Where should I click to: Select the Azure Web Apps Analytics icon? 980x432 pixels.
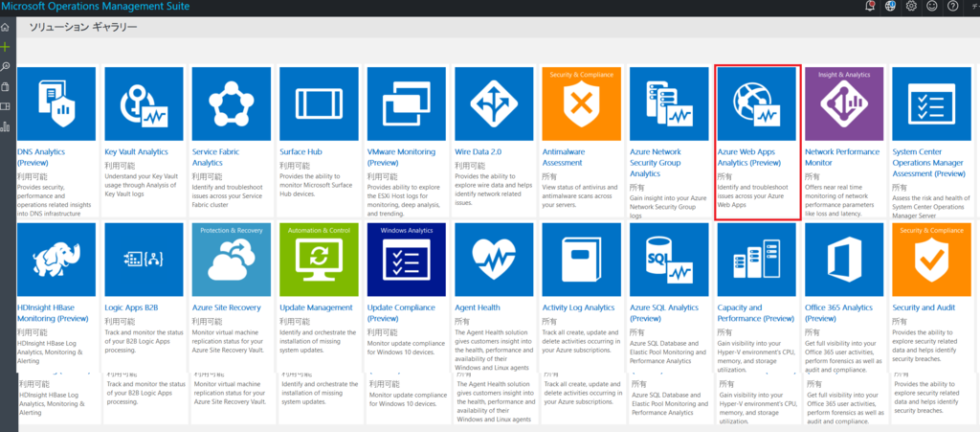click(756, 103)
